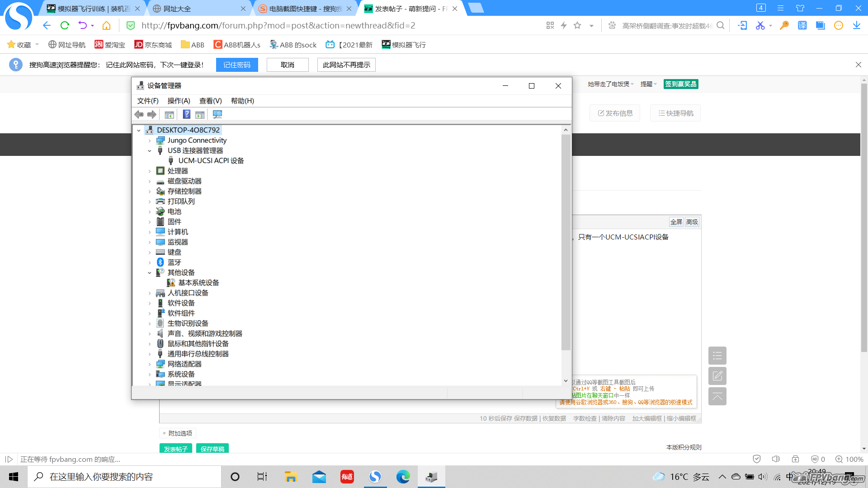Click the list icon in right floating sidebar

(717, 356)
